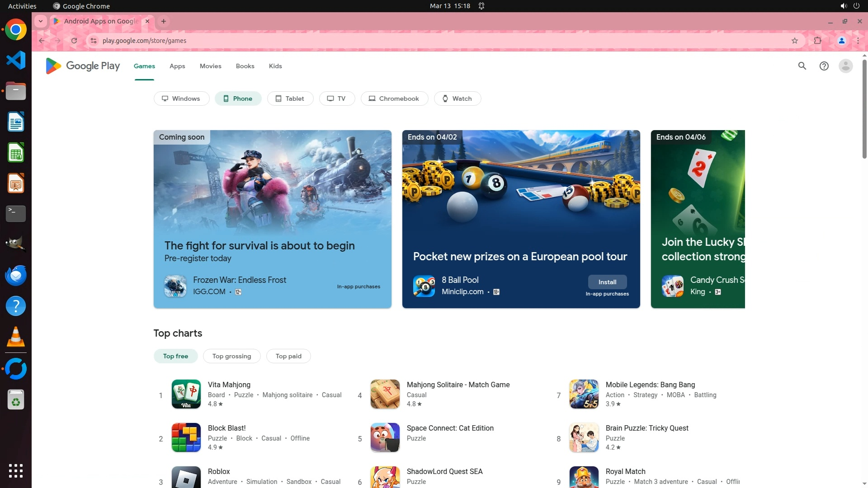The height and width of the screenshot is (488, 868).
Task: Switch to the Movies tab
Action: 210,66
